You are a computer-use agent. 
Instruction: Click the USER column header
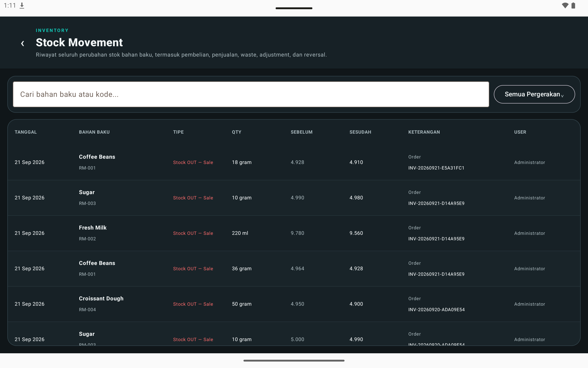(x=520, y=132)
